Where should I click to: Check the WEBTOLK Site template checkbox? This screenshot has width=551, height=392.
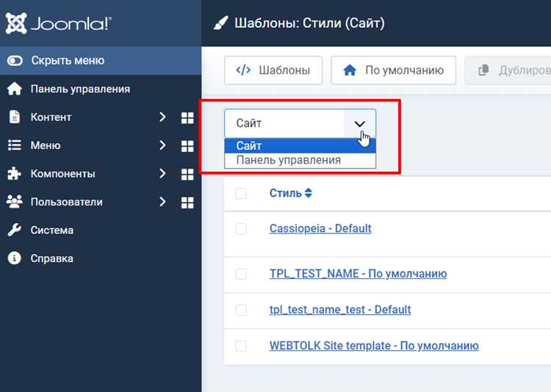(241, 346)
